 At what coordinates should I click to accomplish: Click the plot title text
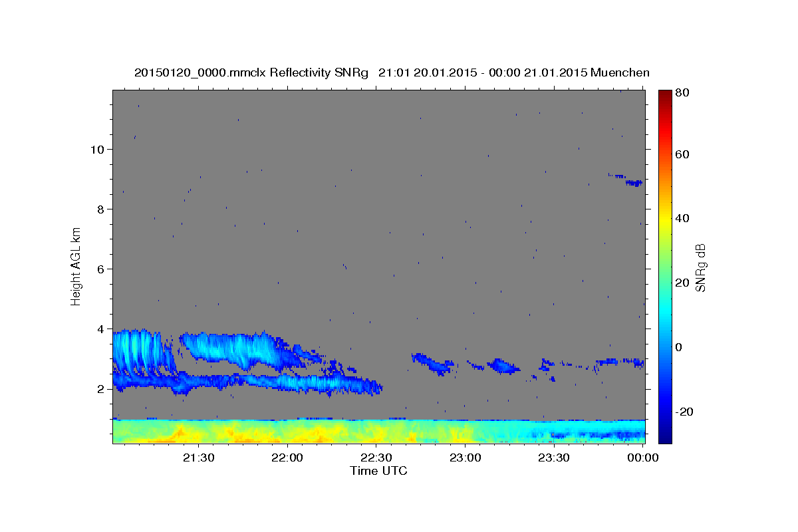coord(392,72)
